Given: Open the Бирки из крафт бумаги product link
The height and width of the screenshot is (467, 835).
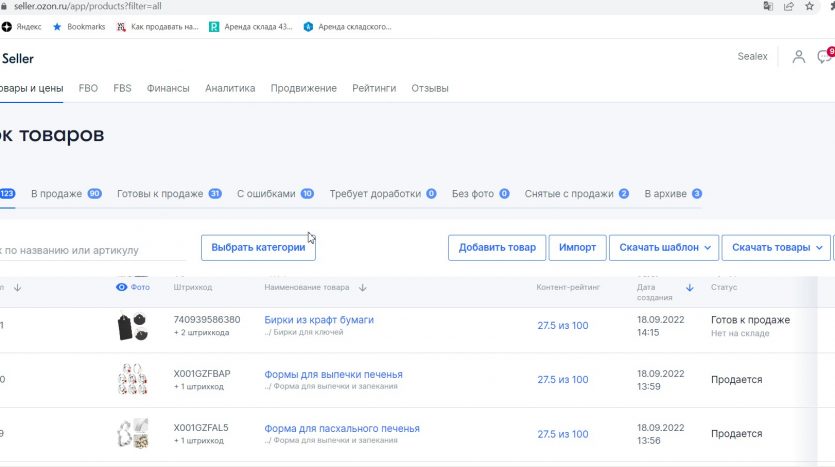Looking at the screenshot, I should pos(319,320).
